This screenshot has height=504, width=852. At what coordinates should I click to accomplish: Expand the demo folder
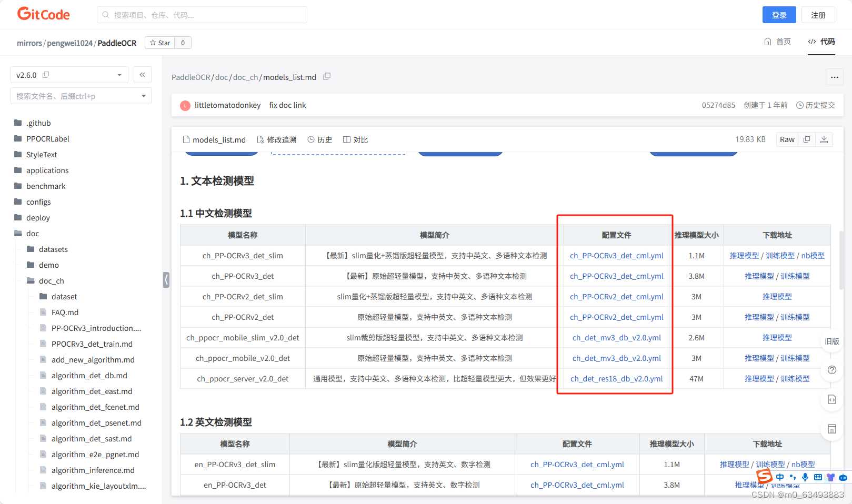click(x=49, y=265)
